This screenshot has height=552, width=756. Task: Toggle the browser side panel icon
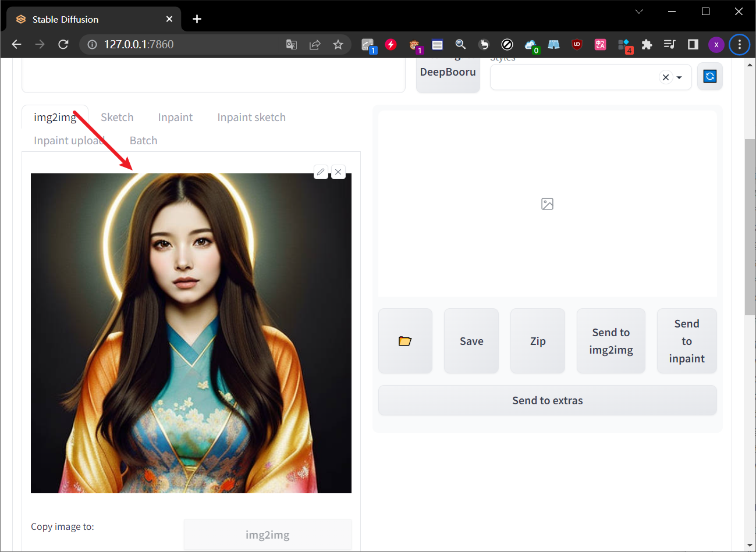coord(693,44)
